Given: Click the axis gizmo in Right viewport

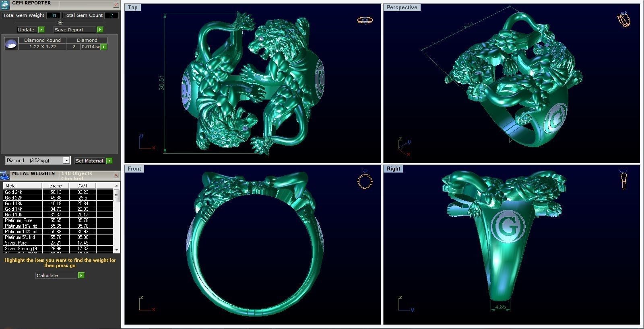Looking at the screenshot, I should click(406, 304).
